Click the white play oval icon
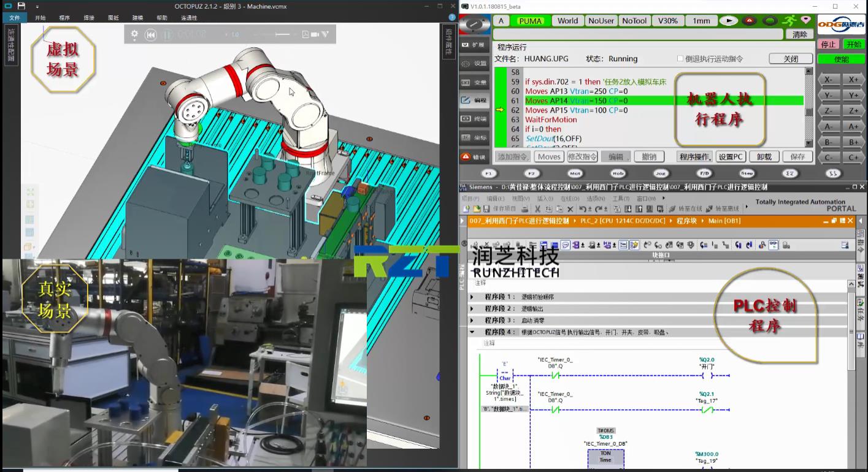The height and width of the screenshot is (472, 868). (728, 20)
